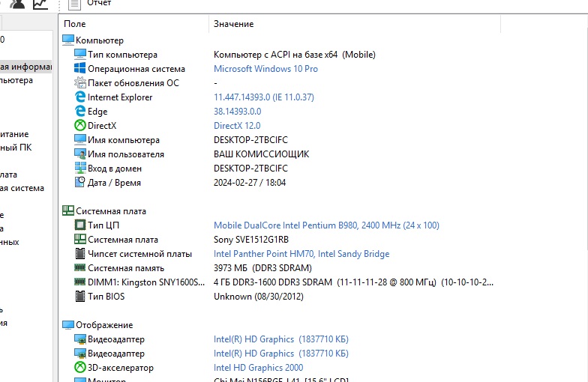
Task: Open the first Intel(R) HD Graphics link
Action: pyautogui.click(x=280, y=339)
